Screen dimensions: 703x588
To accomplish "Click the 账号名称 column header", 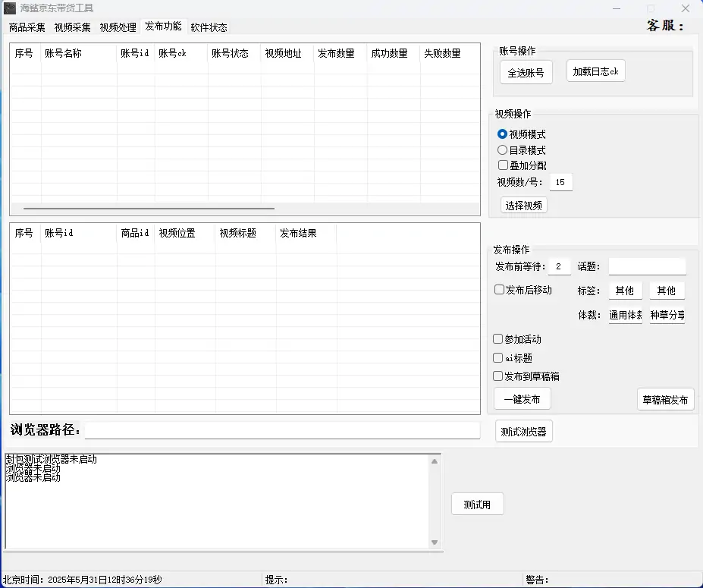I will coord(79,53).
